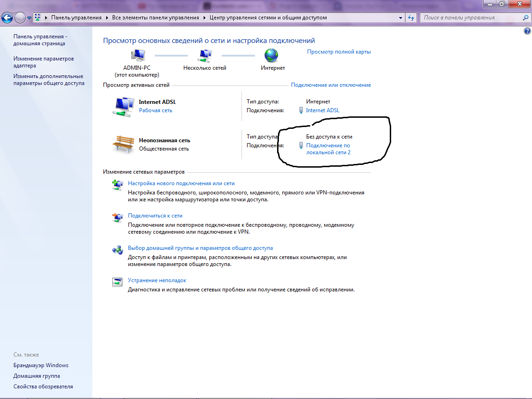Click icon beside Подключение по локальной сети 2
Viewport: 532px width, 399px height.
301,145
